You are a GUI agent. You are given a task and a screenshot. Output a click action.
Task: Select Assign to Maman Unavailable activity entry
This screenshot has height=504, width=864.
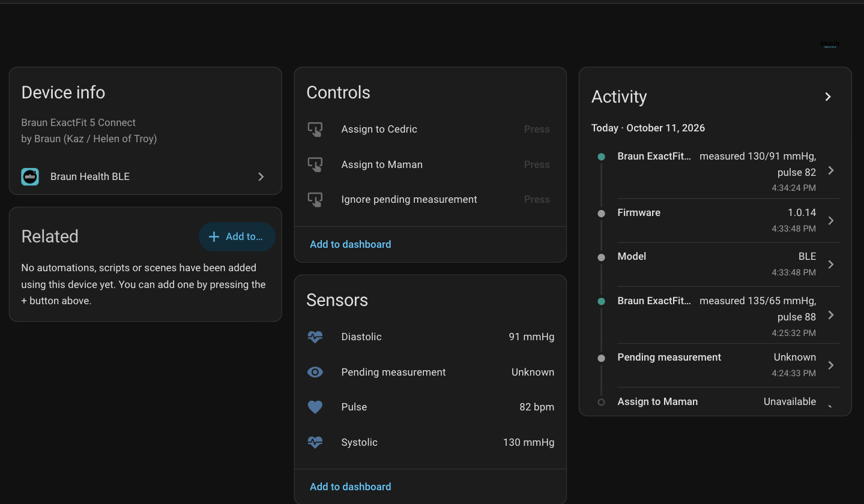point(717,401)
